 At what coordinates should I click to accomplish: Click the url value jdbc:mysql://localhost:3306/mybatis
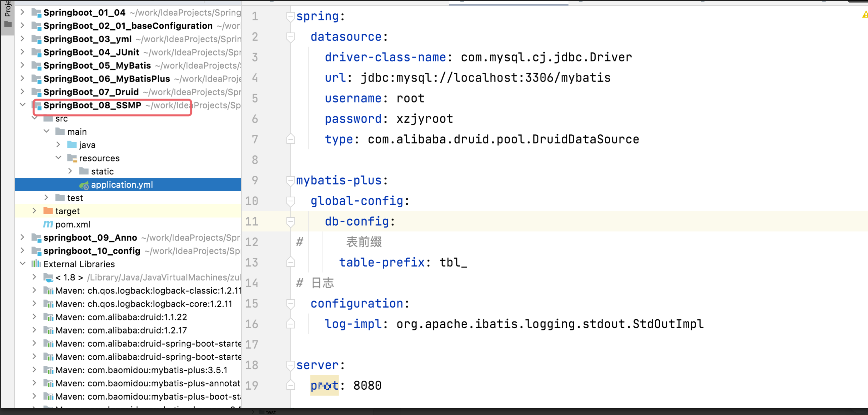click(485, 78)
